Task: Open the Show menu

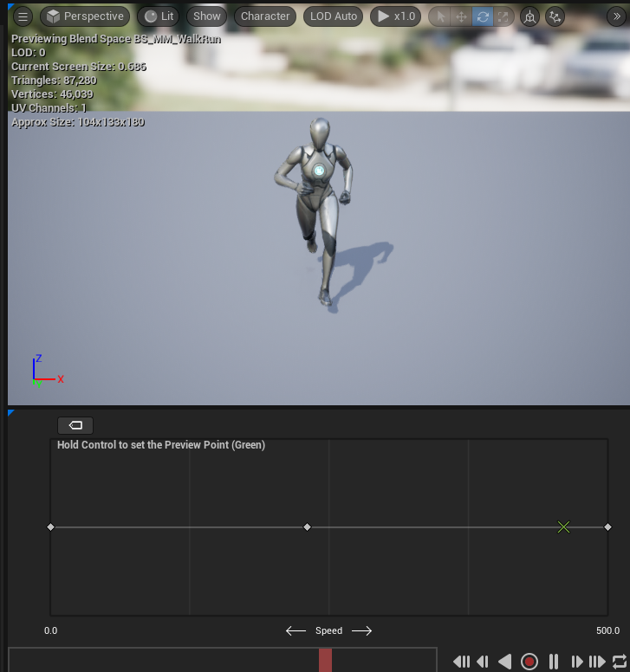Action: (x=207, y=16)
